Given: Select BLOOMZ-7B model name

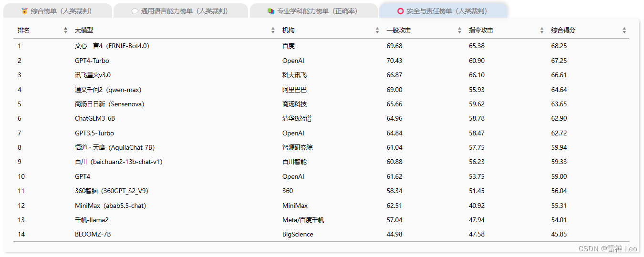Looking at the screenshot, I should tap(93, 234).
